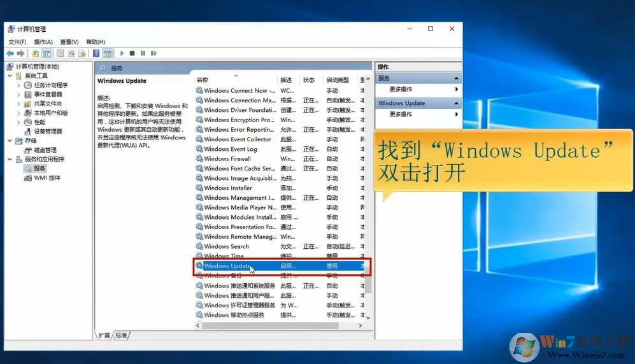Expand the 任务计划程序 node arrow

pyautogui.click(x=18, y=85)
